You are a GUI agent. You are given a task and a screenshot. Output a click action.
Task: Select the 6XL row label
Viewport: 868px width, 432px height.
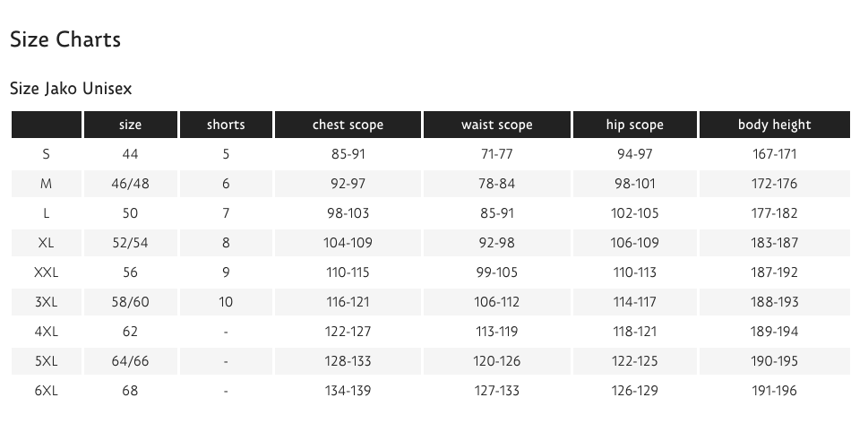click(46, 391)
